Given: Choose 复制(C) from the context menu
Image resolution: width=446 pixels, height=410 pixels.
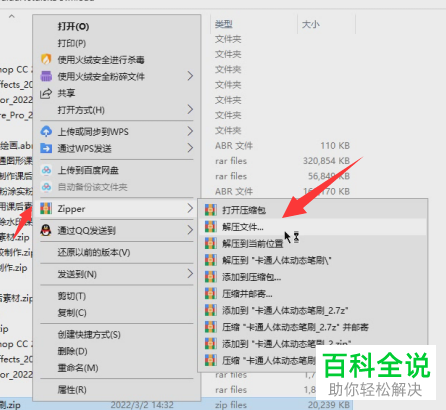Looking at the screenshot, I should click(117, 313).
